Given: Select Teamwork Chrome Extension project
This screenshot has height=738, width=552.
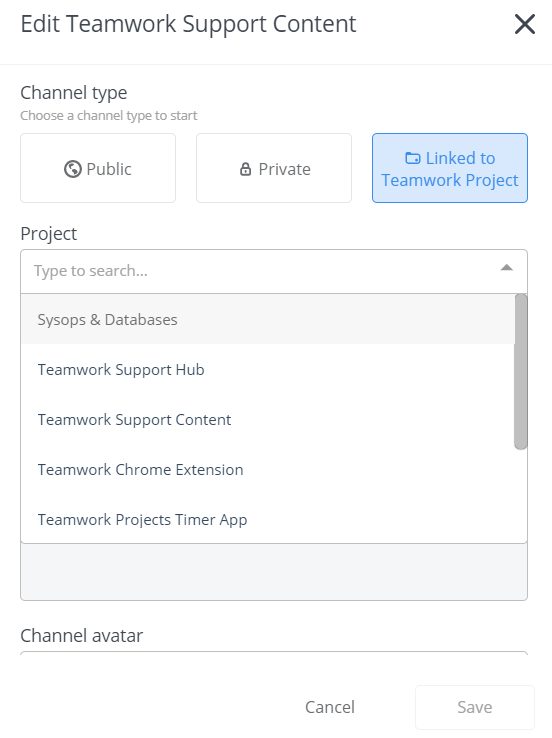Looking at the screenshot, I should [268, 469].
